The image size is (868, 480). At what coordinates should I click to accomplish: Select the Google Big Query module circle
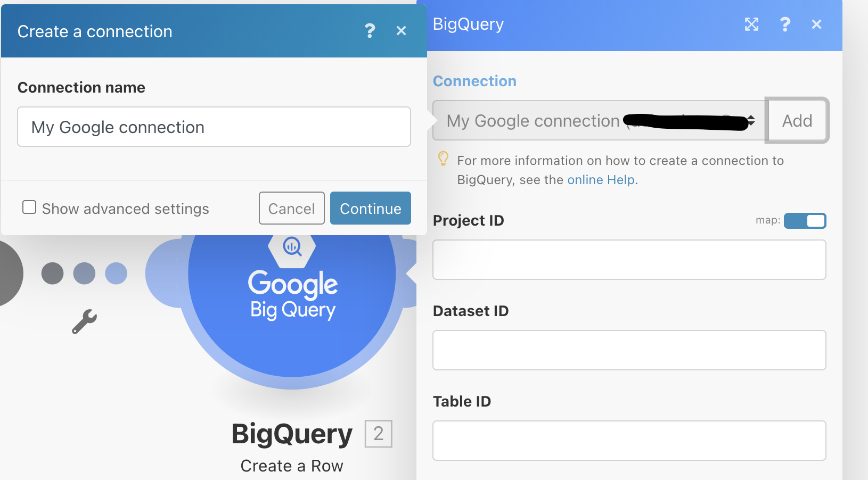click(292, 306)
